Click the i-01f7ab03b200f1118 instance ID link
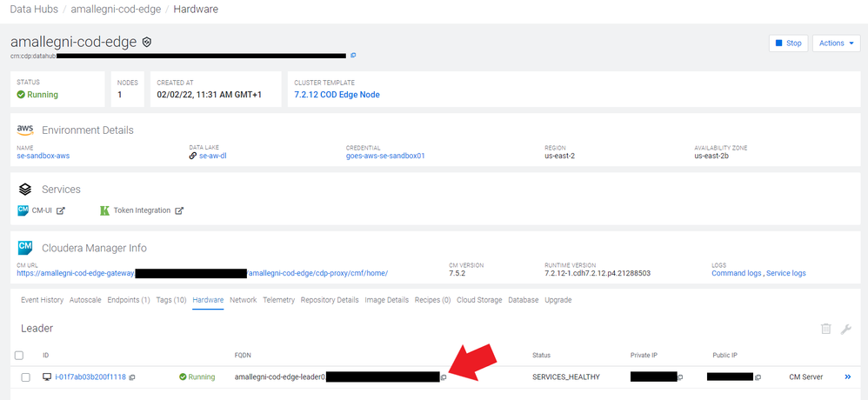This screenshot has width=868, height=400. coord(90,377)
